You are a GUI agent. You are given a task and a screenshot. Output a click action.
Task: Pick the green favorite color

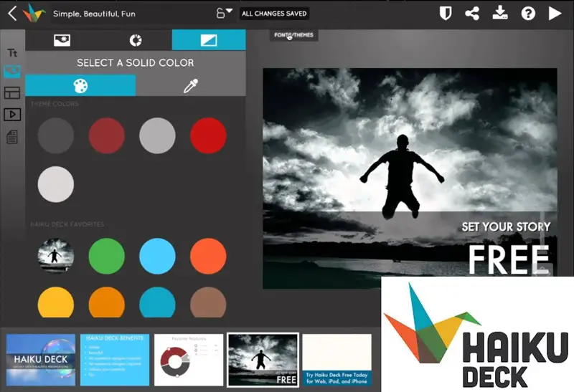click(106, 256)
